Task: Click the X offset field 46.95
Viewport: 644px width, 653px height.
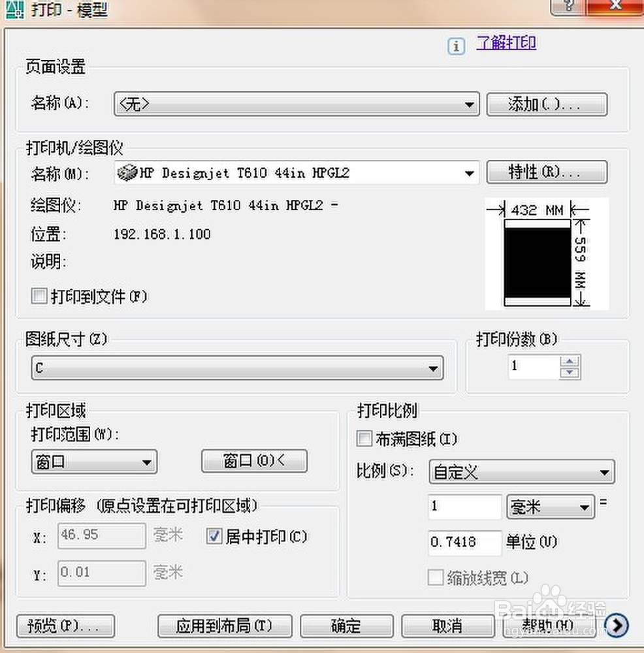Action: pyautogui.click(x=102, y=536)
